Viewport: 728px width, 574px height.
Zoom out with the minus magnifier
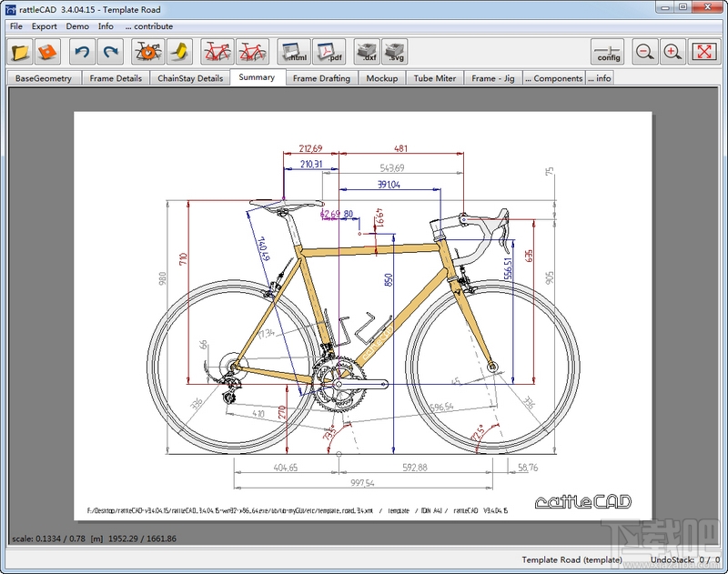tap(644, 52)
